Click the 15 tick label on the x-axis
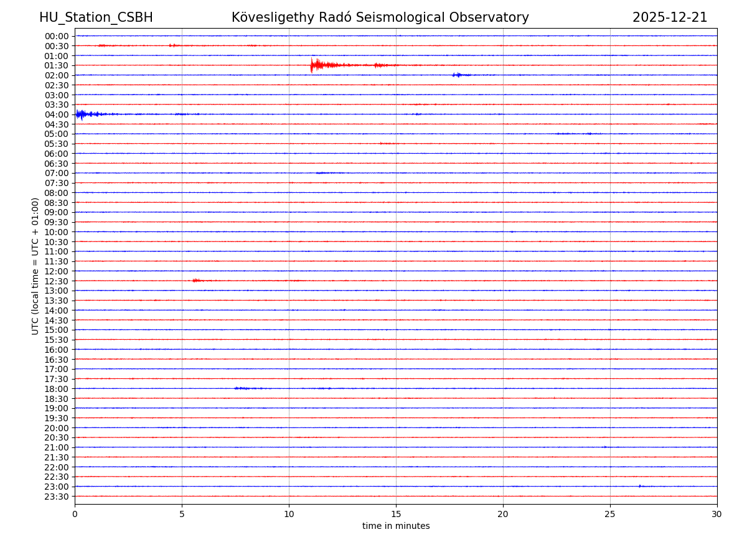Image resolution: width=747 pixels, height=560 pixels. 396,514
